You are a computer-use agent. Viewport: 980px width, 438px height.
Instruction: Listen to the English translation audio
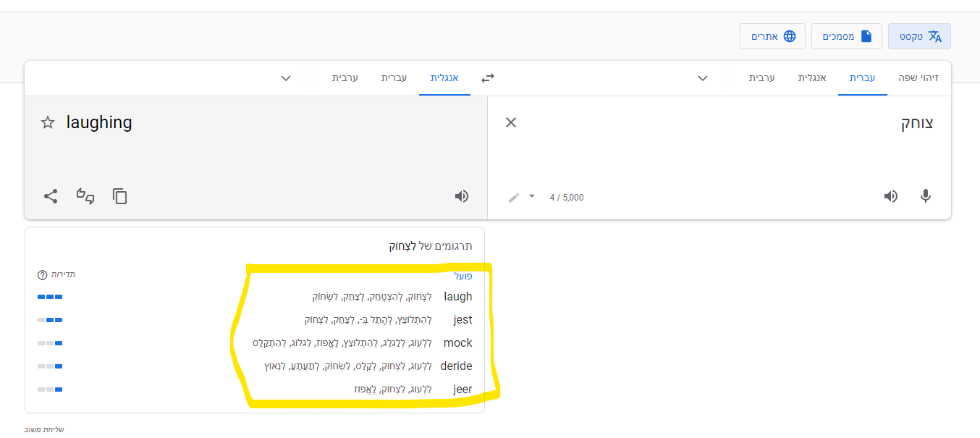(x=461, y=196)
